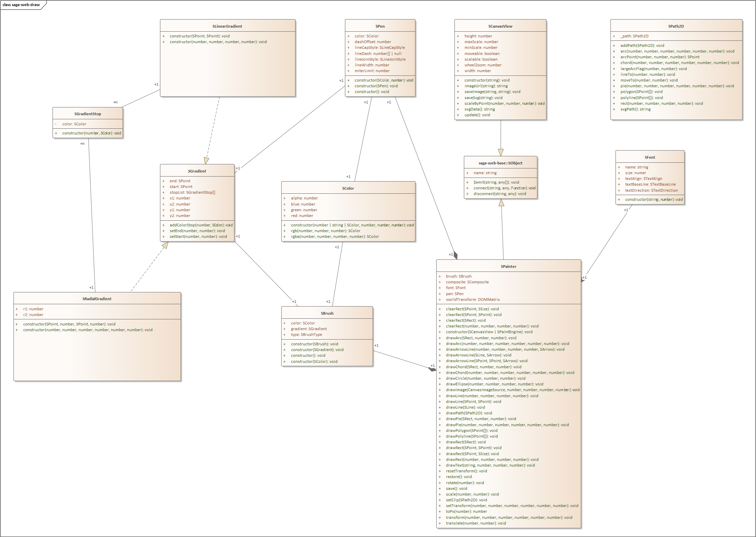Click the SBrush class title

327,313
